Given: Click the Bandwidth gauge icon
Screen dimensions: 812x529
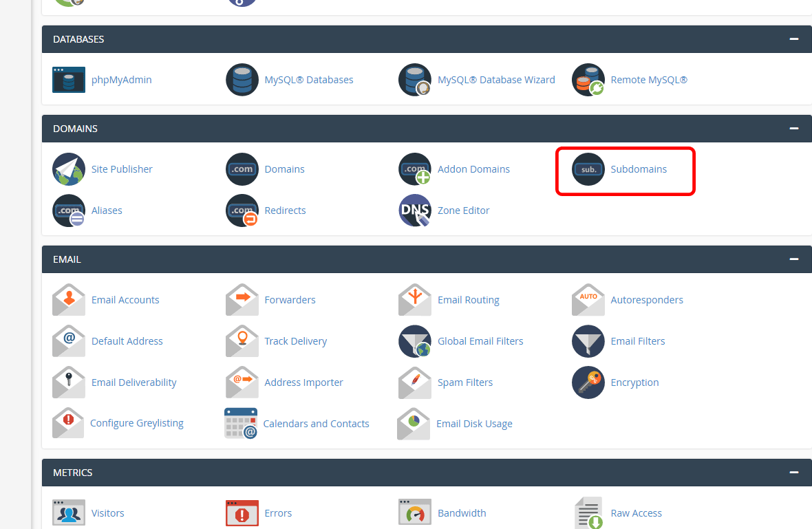Looking at the screenshot, I should 415,513.
